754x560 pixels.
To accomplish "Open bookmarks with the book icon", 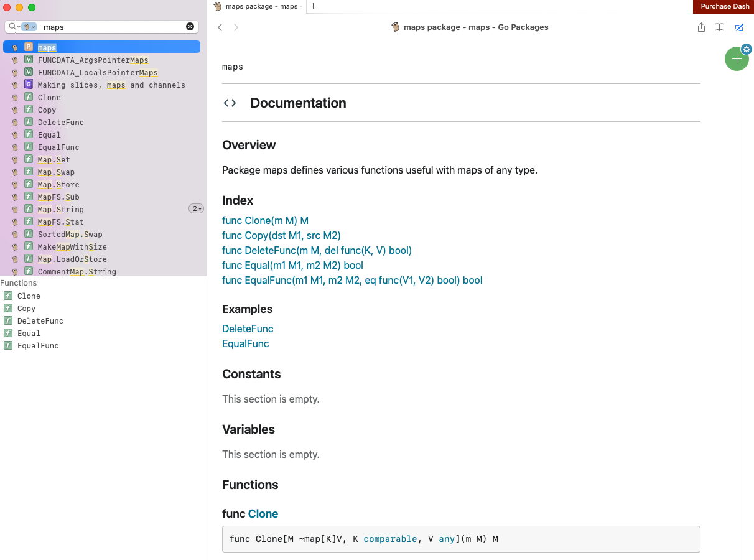I will pos(719,27).
